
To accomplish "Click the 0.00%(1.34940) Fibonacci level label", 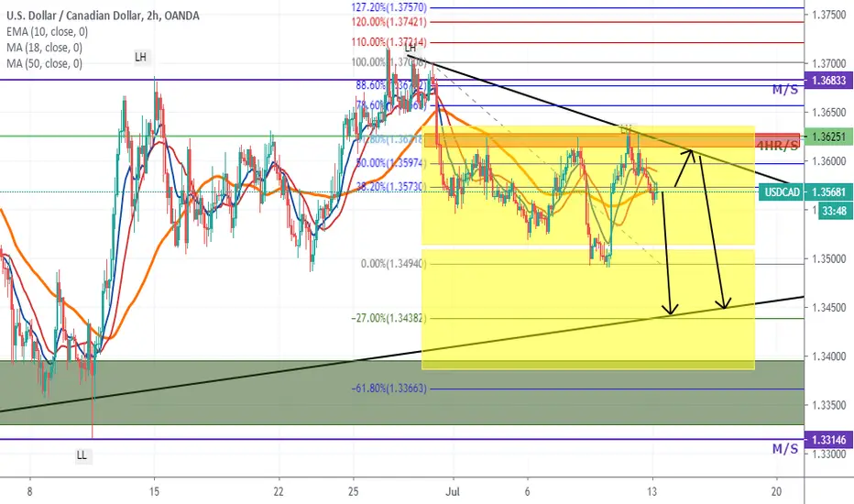I will point(394,264).
